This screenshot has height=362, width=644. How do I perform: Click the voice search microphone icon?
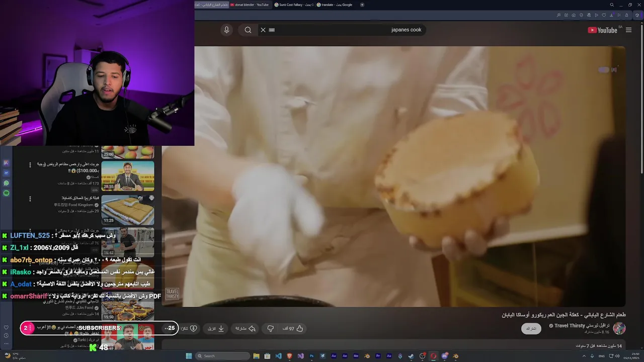click(226, 30)
